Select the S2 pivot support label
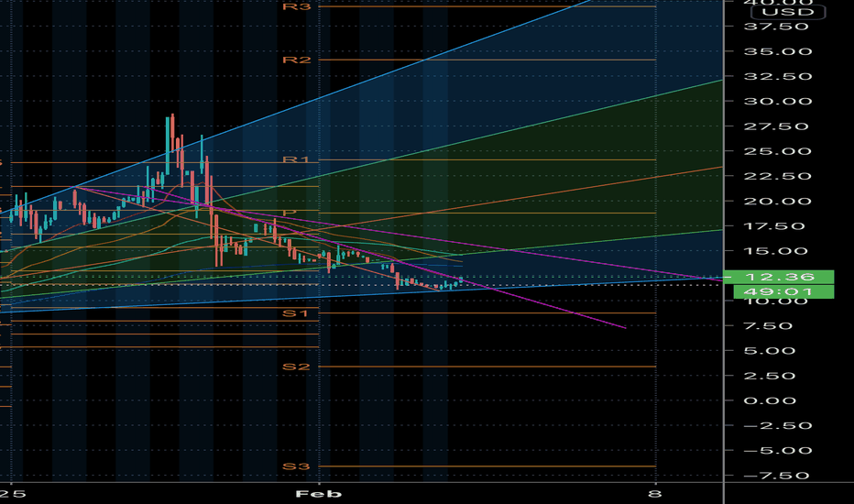 pos(296,367)
